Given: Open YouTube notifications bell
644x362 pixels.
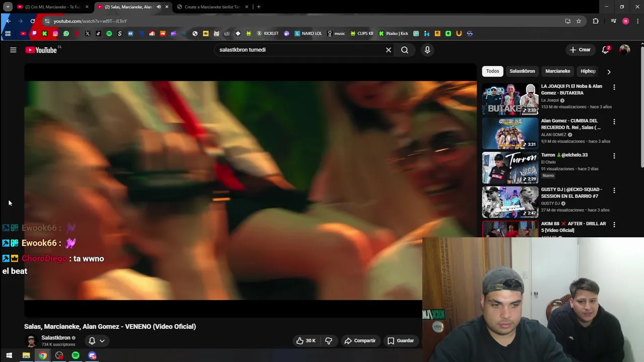Looking at the screenshot, I should [606, 50].
